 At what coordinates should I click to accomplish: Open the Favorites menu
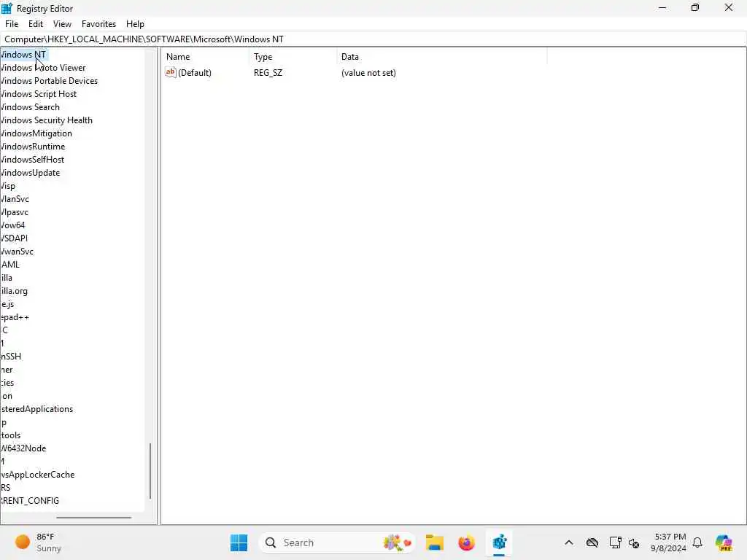click(98, 24)
